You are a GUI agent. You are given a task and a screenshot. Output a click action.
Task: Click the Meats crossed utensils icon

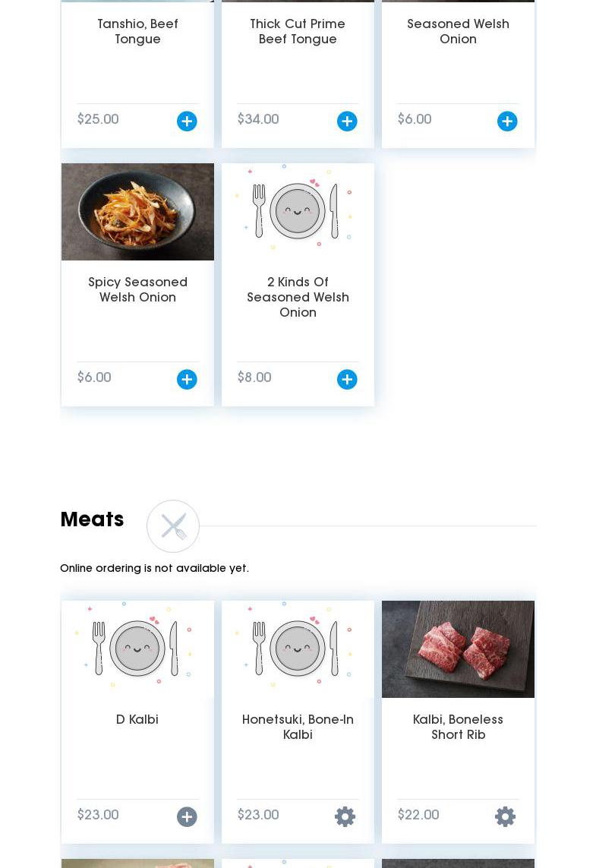pyautogui.click(x=173, y=526)
